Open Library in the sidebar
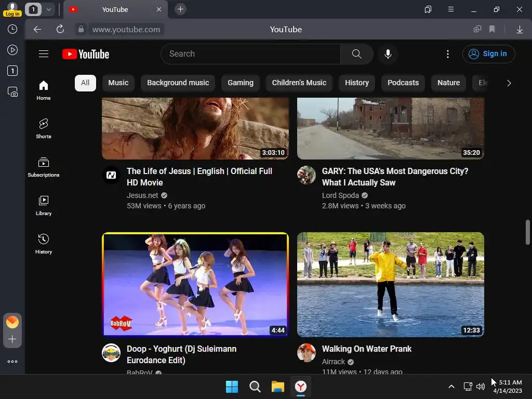532x399 pixels. pos(44,206)
